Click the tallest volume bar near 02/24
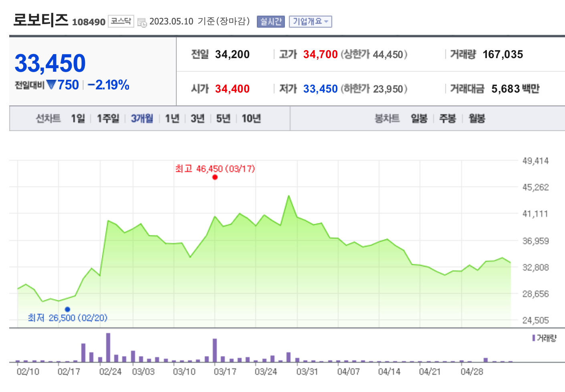Screen dimensions: 565x392 (x=108, y=348)
